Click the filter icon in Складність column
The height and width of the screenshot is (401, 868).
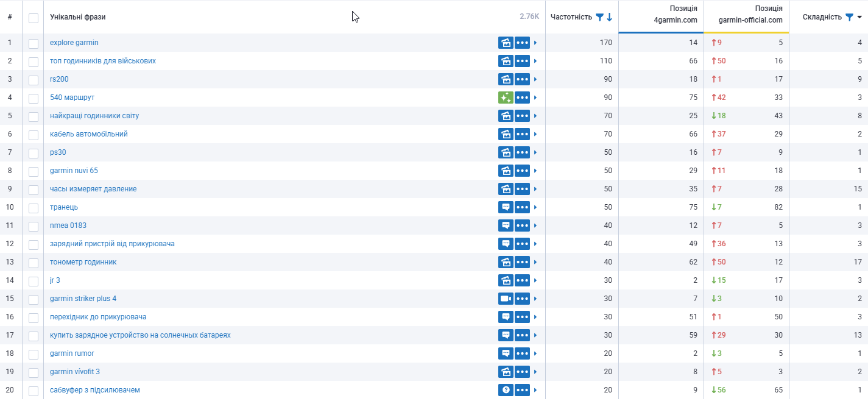(x=849, y=17)
